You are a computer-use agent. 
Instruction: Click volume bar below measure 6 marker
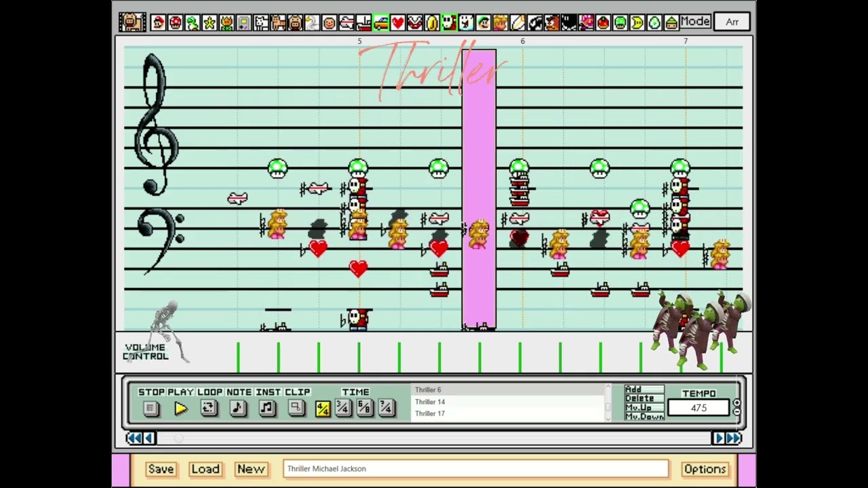pos(520,358)
